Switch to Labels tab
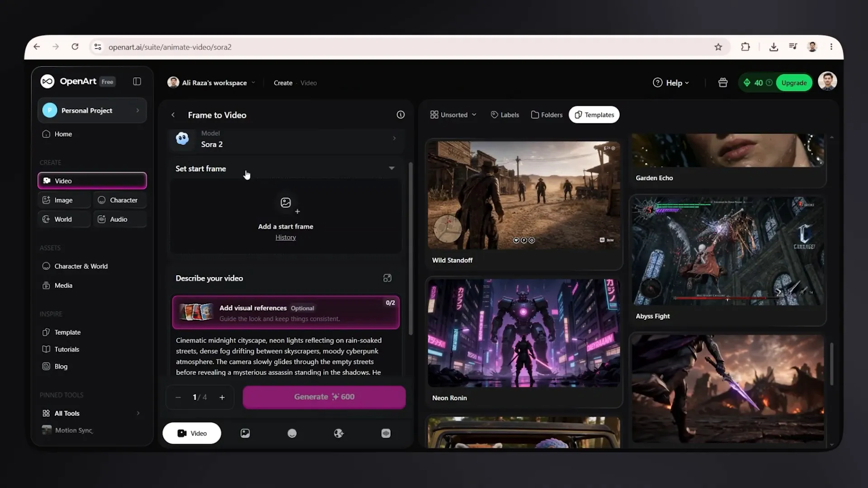Screen dimensions: 868x488 [505, 115]
